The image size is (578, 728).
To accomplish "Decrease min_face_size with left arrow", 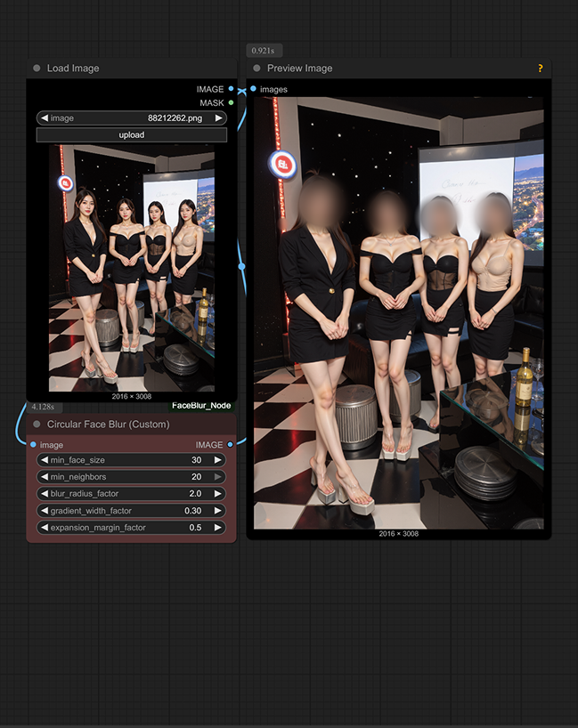I will (45, 459).
